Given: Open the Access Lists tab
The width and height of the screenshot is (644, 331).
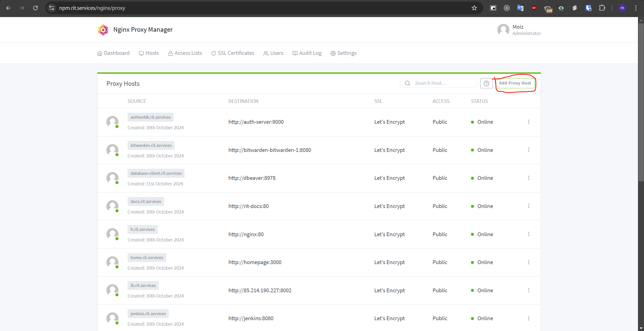Looking at the screenshot, I should [185, 53].
